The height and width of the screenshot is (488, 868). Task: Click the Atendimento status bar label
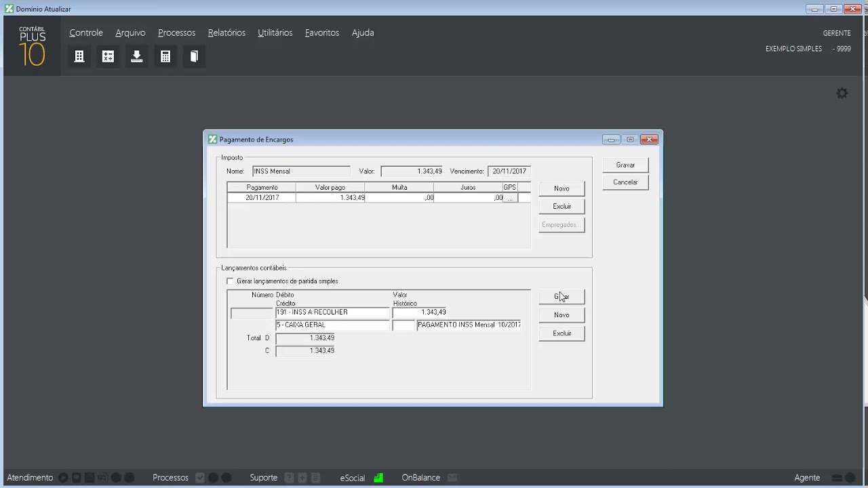click(30, 478)
